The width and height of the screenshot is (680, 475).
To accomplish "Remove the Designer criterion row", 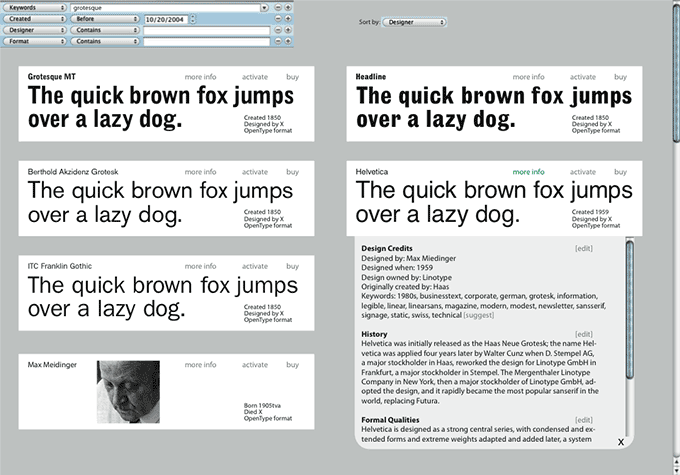I will (278, 30).
